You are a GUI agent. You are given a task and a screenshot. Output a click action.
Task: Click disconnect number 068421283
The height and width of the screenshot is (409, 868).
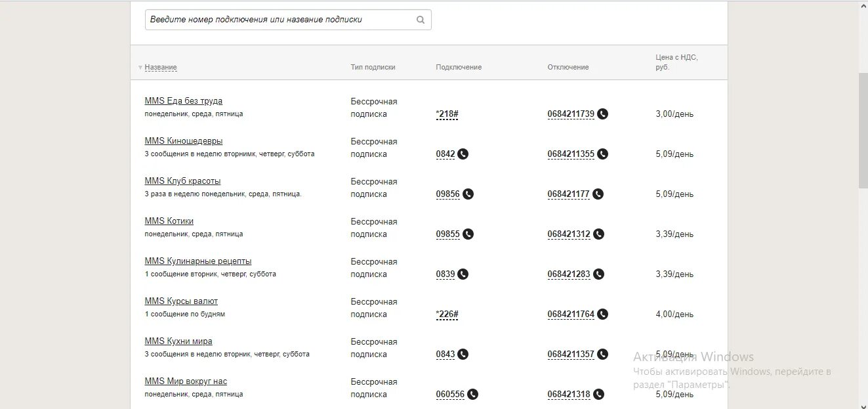[569, 274]
